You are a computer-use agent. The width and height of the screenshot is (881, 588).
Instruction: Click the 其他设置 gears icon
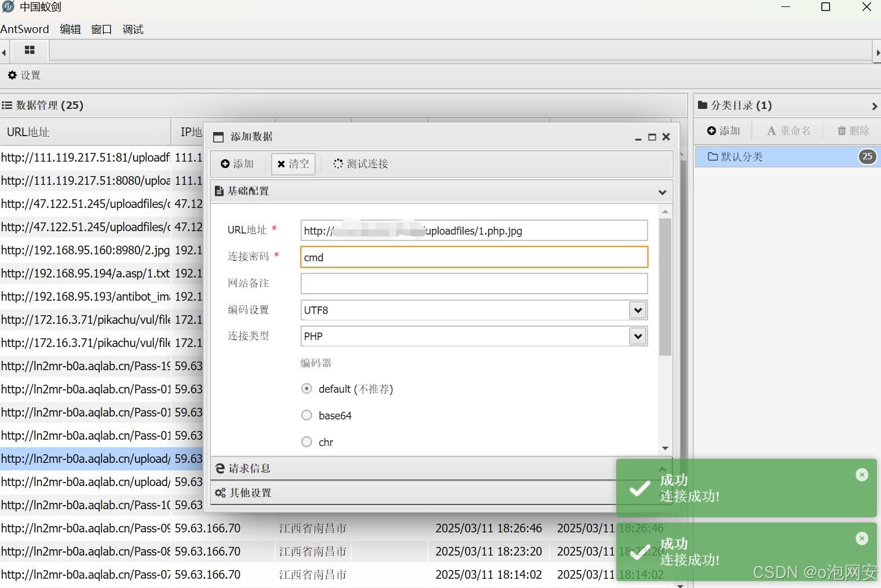(220, 492)
